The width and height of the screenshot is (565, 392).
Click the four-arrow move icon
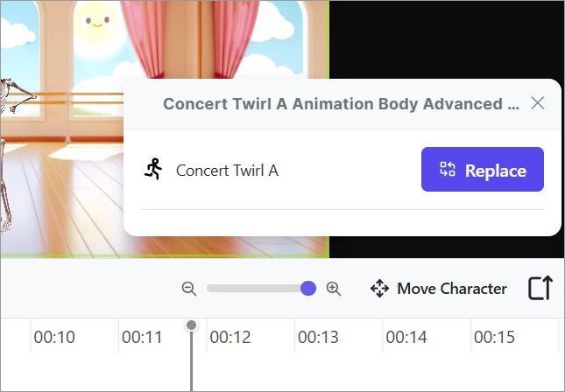[379, 289]
